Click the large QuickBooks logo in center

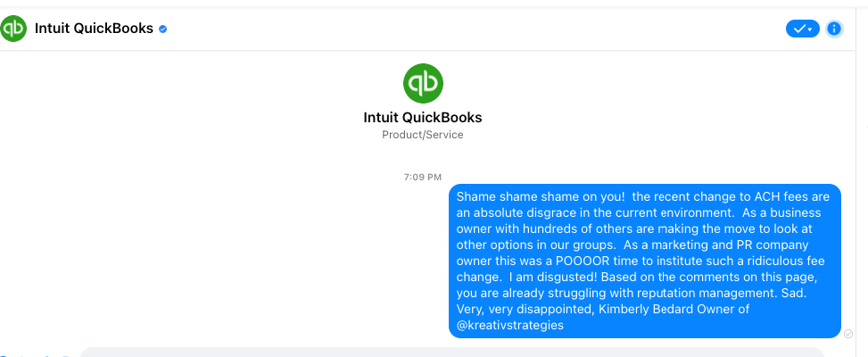pos(423,83)
